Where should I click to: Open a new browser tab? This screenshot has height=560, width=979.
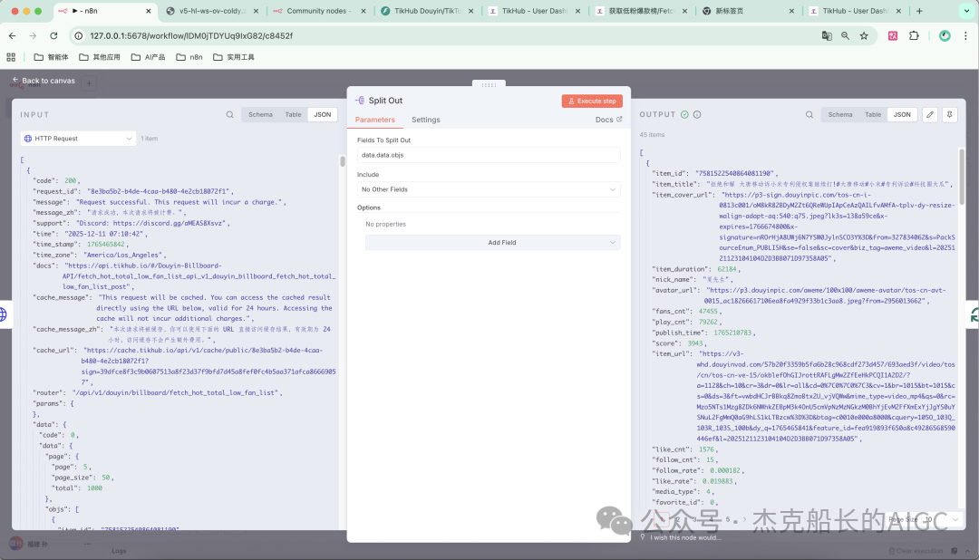[x=919, y=11]
